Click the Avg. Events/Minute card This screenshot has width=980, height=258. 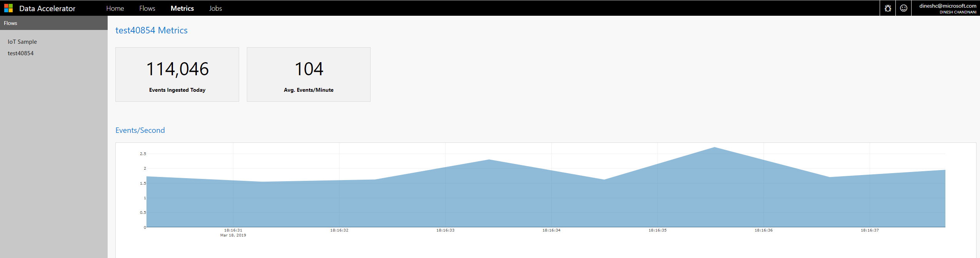(308, 74)
